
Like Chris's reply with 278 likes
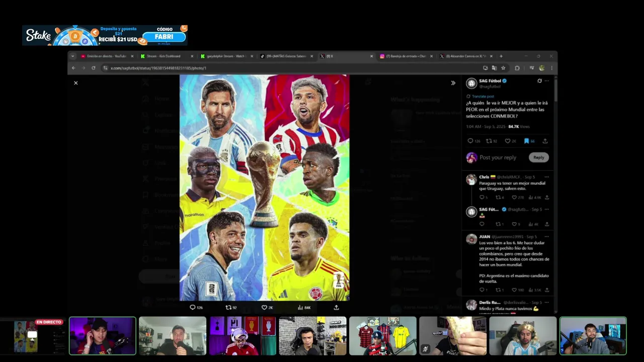tap(519, 198)
